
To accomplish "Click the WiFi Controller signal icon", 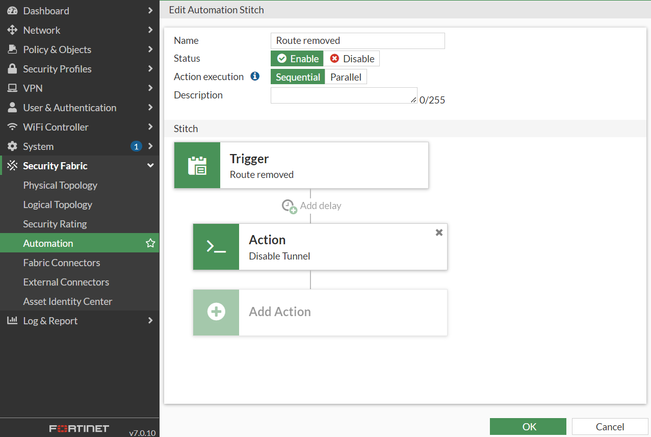I will 12,127.
